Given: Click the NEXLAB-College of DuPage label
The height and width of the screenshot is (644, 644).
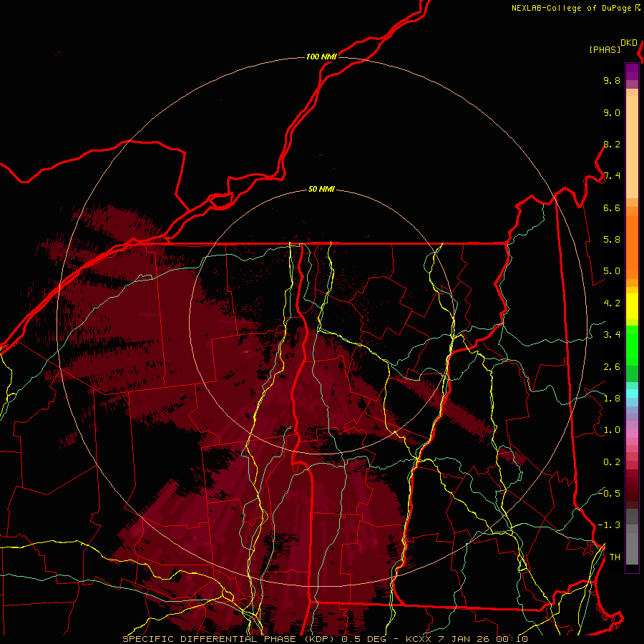Looking at the screenshot, I should (571, 8).
